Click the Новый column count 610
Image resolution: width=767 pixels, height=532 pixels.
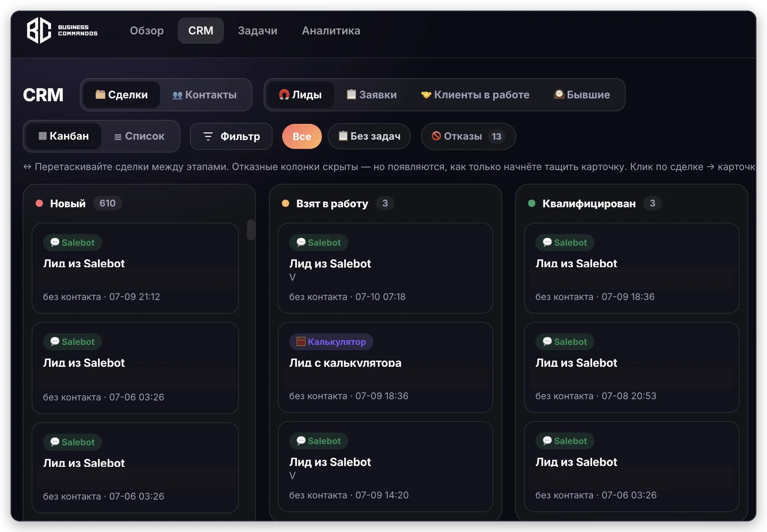(x=107, y=203)
